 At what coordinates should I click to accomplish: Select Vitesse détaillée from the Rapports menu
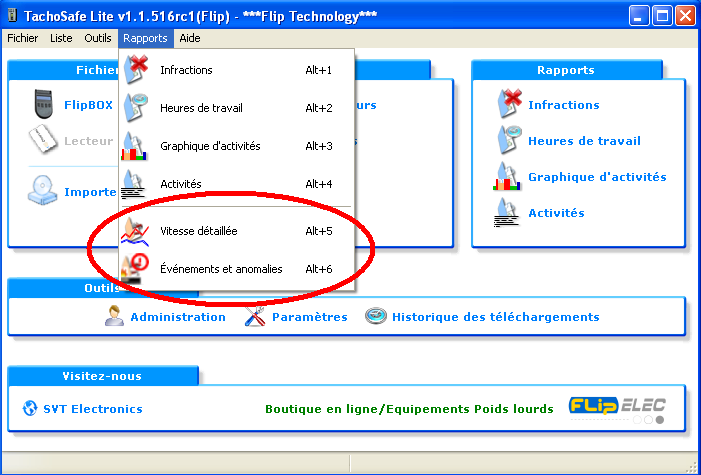[198, 231]
